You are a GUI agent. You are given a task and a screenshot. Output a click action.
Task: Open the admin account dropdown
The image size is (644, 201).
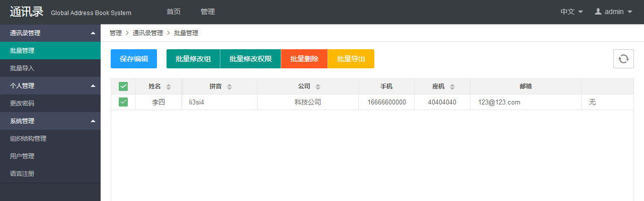coord(614,12)
